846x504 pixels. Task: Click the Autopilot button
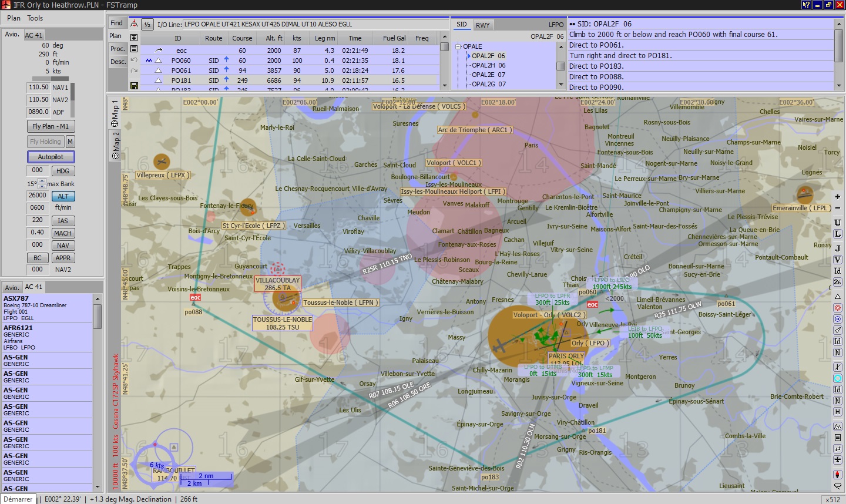point(51,157)
